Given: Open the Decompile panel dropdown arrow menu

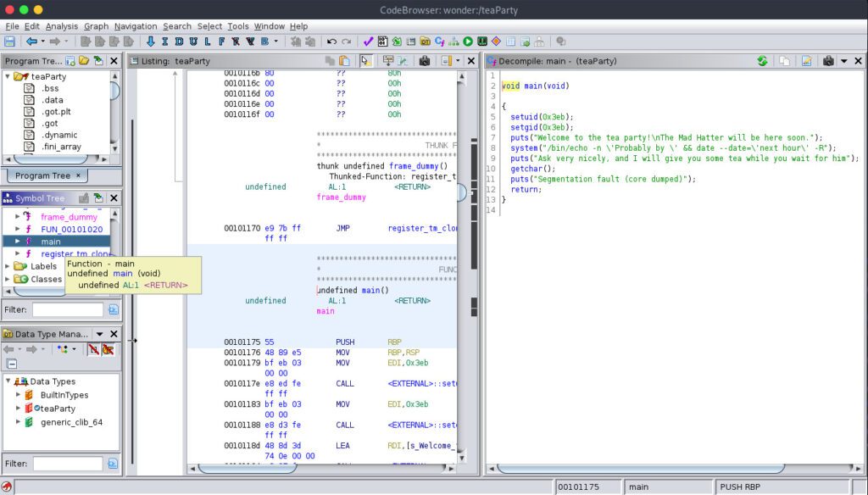Looking at the screenshot, I should click(x=843, y=61).
